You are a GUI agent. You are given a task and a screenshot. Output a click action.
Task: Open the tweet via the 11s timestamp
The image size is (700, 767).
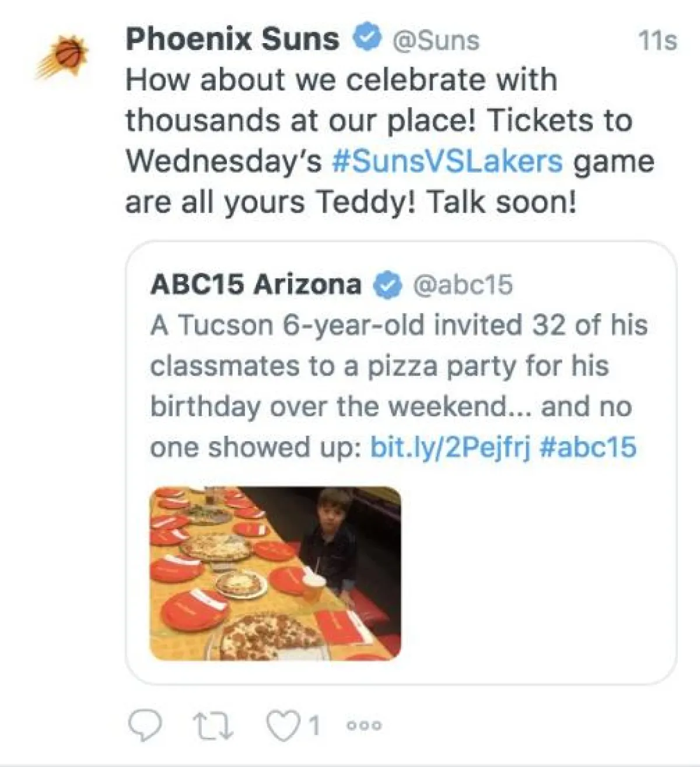coord(657,41)
